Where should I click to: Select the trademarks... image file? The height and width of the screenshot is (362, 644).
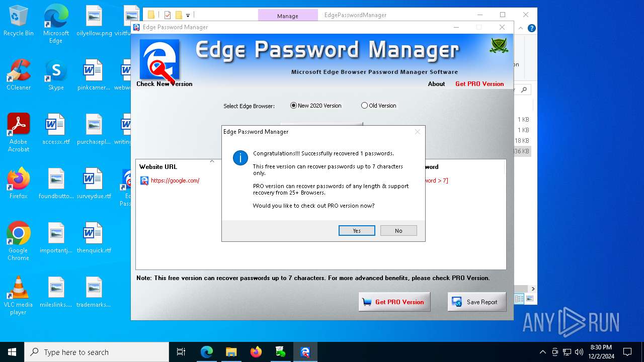94,292
